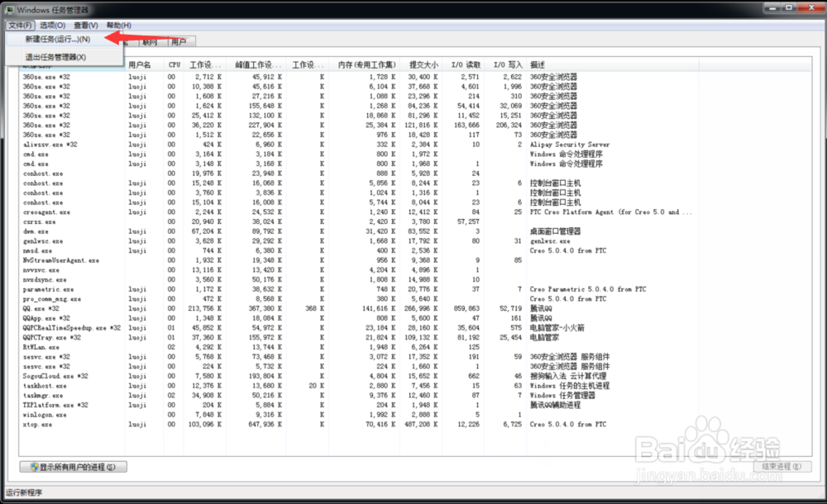Click the Task Manager title bar icon
The image size is (827, 504).
click(10, 10)
